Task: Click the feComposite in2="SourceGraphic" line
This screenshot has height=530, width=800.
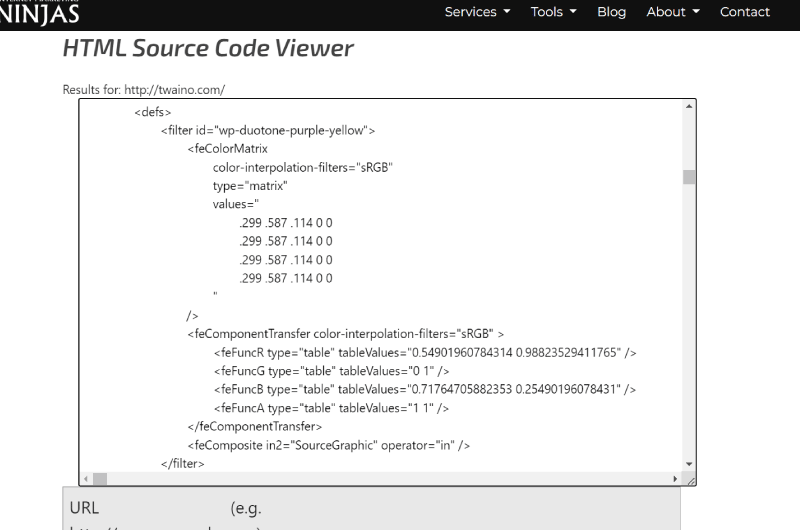Action: point(329,445)
